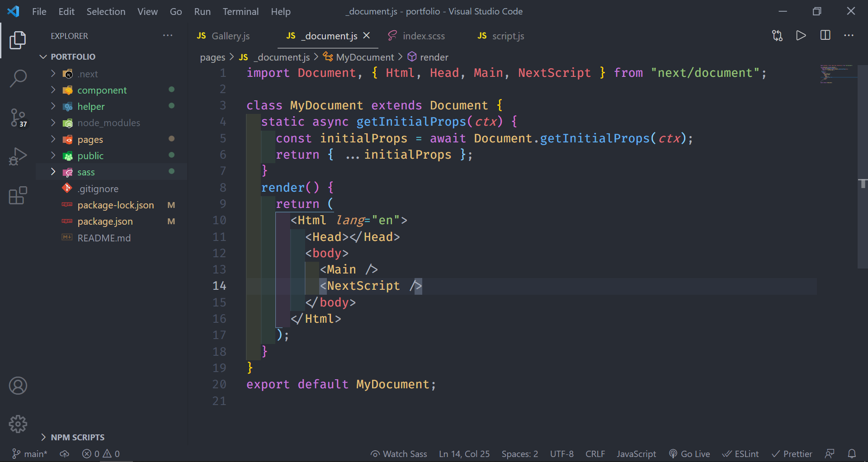Click the main* git branch indicator
Screen dimensions: 868x462
(29, 454)
